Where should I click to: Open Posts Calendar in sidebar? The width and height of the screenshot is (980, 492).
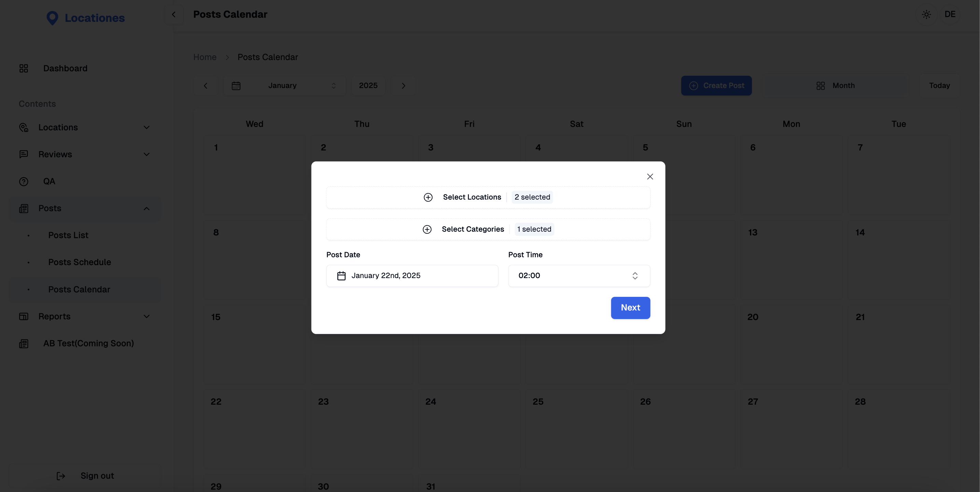coord(85,289)
